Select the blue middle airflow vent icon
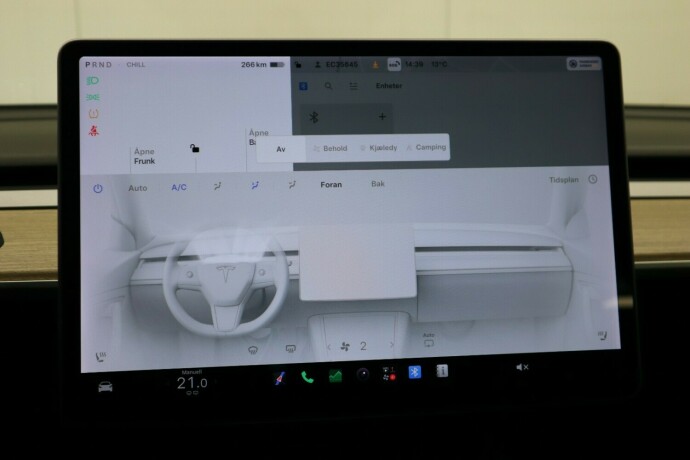690x460 pixels. 255,186
